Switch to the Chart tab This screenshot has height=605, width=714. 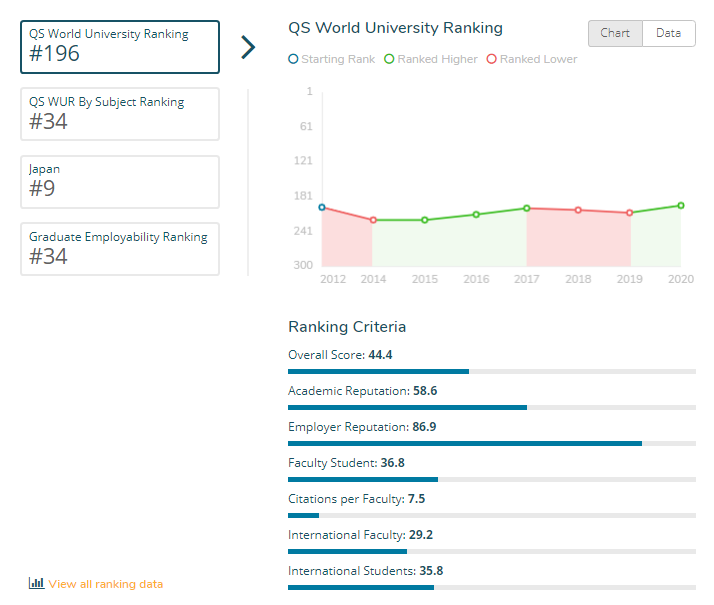pos(615,33)
